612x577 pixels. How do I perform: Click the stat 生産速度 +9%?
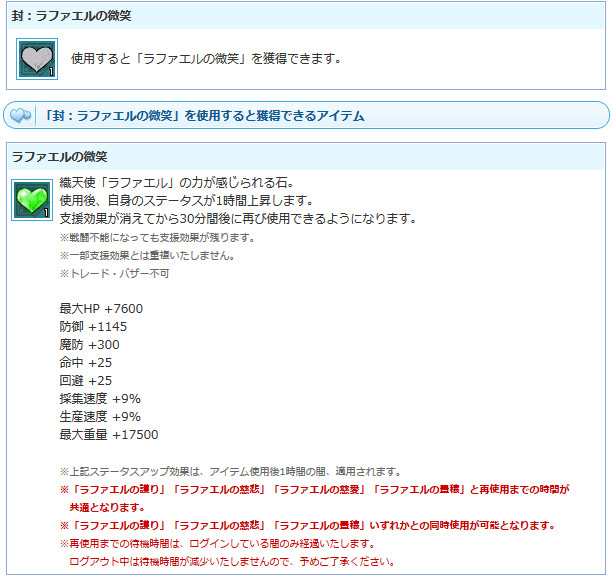pyautogui.click(x=100, y=416)
